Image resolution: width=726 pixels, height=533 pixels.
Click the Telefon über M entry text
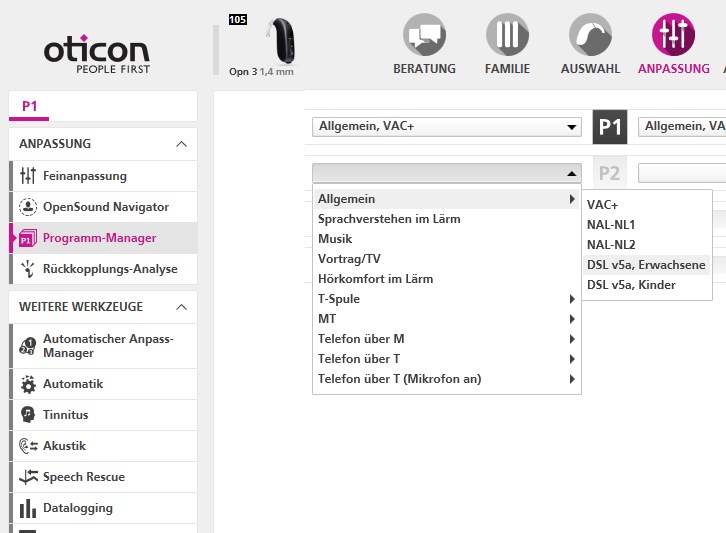tap(361, 339)
